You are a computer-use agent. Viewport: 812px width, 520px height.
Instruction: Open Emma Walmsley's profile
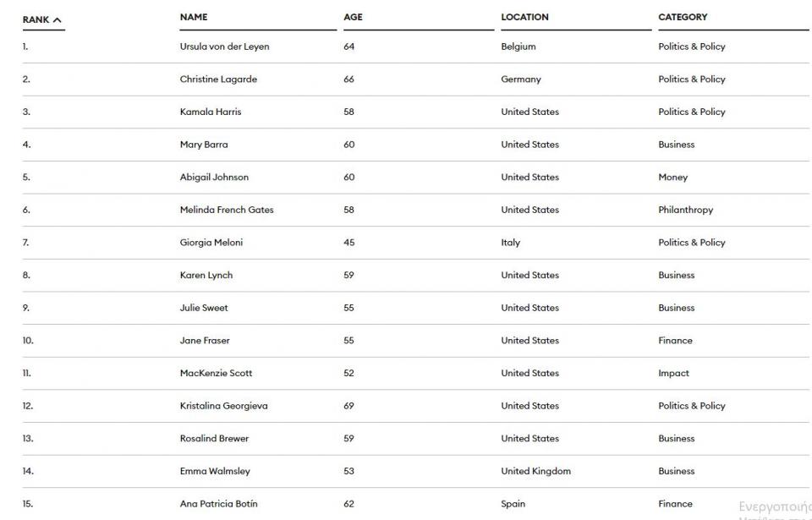(x=215, y=471)
